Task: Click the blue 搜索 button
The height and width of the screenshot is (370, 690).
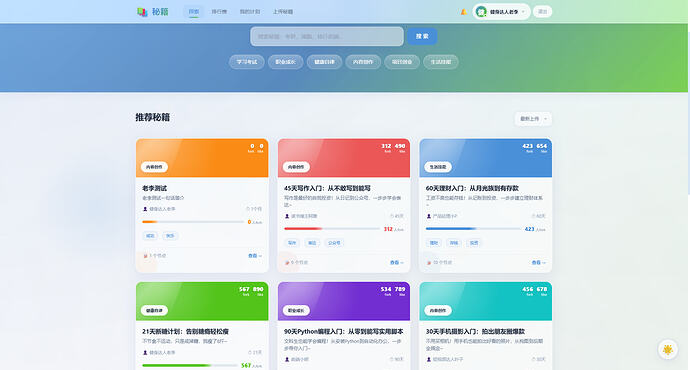Action: [422, 36]
